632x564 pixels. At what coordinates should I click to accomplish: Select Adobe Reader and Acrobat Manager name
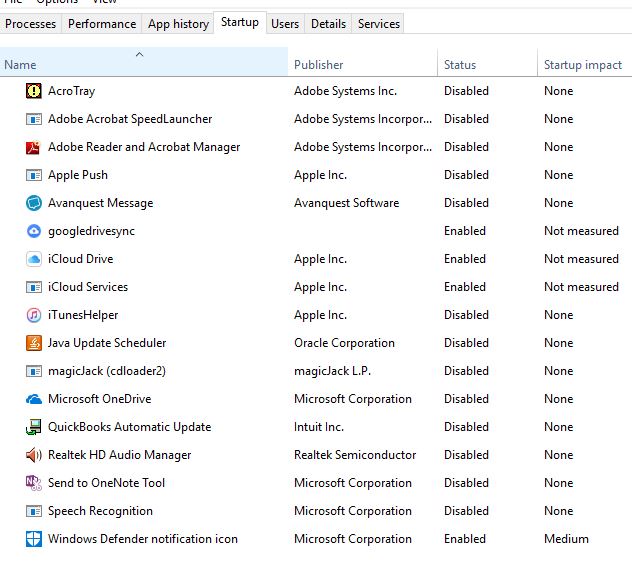(144, 147)
